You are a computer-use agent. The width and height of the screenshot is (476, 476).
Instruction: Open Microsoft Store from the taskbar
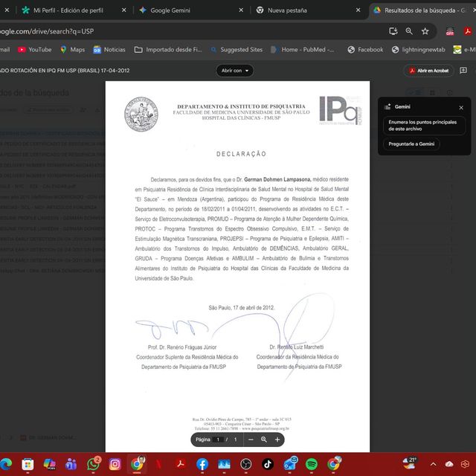(x=28, y=464)
